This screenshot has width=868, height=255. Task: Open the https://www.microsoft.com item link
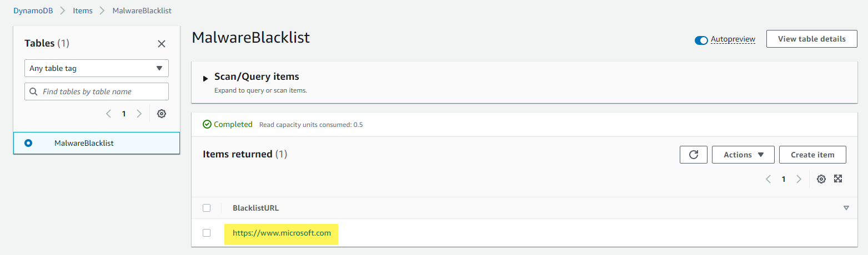pos(282,233)
